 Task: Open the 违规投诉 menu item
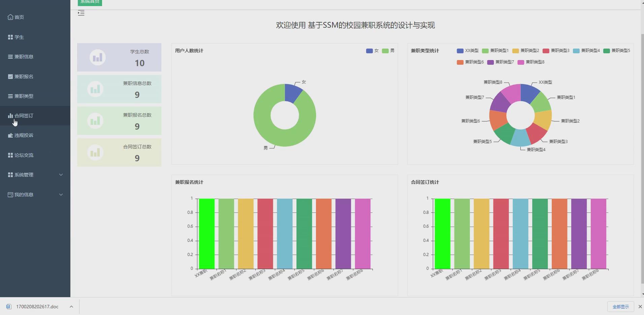point(35,135)
